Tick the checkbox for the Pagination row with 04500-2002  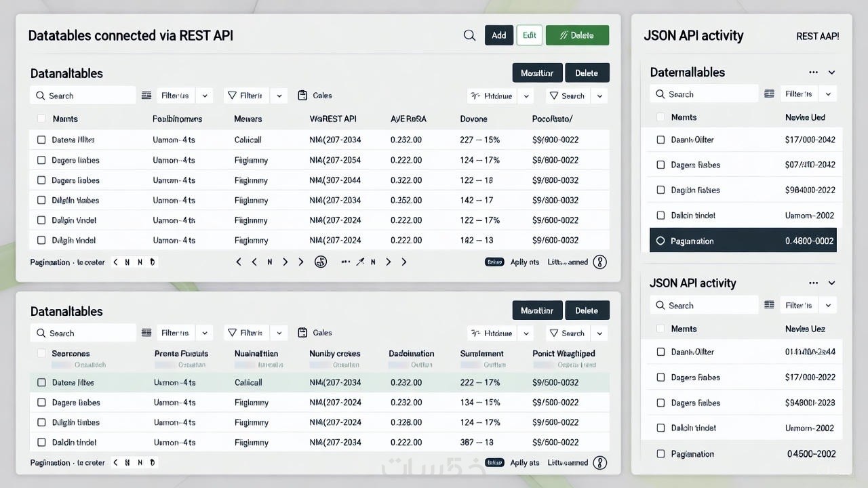660,454
